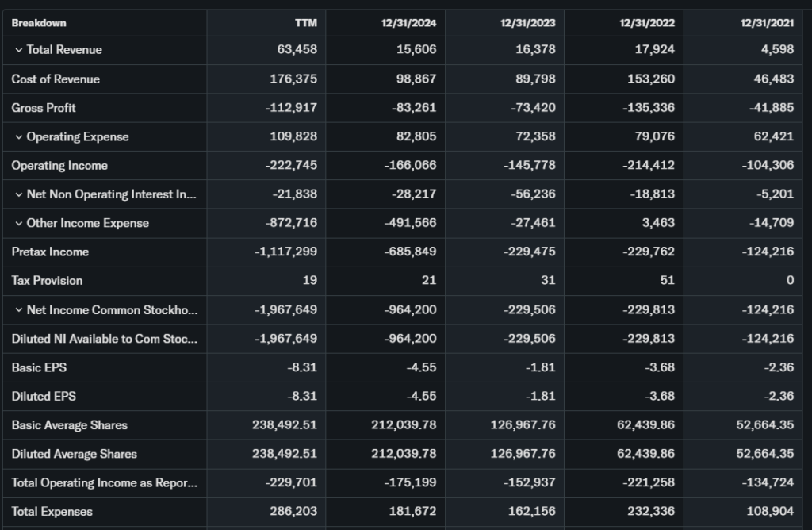
Task: Expand Net Non Operating Interest chevron
Action: pyautogui.click(x=18, y=194)
